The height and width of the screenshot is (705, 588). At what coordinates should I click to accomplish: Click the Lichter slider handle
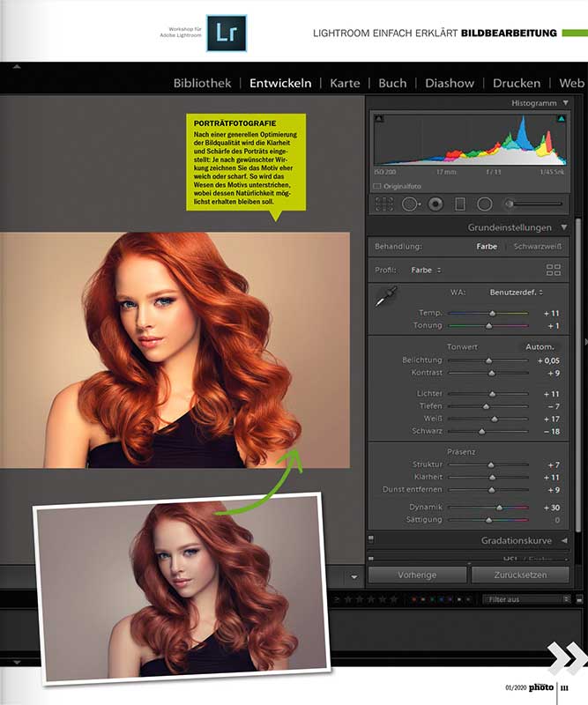[x=492, y=394]
